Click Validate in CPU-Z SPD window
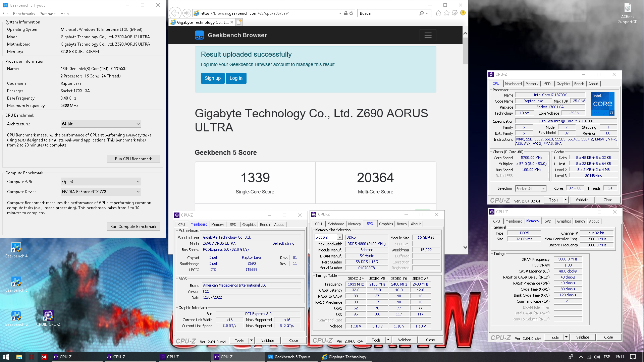Viewport: 644px width, 362px height. (405, 340)
